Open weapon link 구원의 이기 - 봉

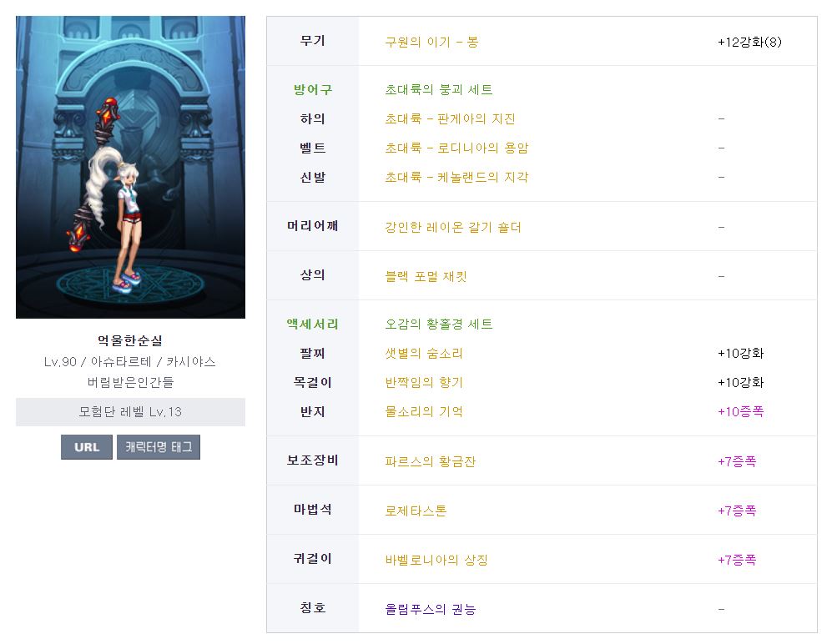coord(431,42)
